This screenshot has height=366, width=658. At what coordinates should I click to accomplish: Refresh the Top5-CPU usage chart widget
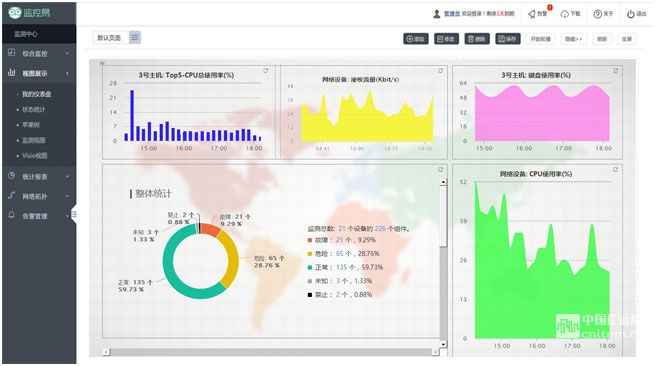coord(266,71)
